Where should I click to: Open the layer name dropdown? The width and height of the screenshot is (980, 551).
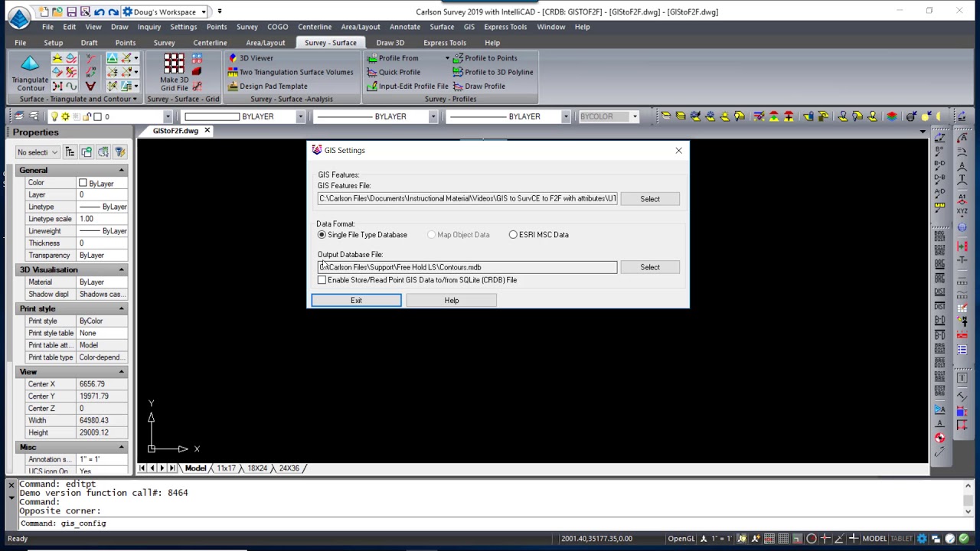click(168, 116)
